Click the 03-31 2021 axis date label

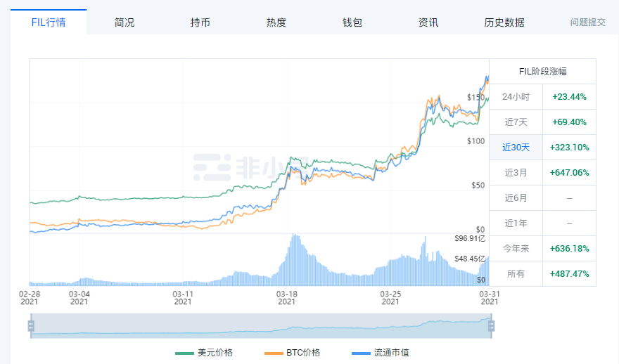coord(490,298)
